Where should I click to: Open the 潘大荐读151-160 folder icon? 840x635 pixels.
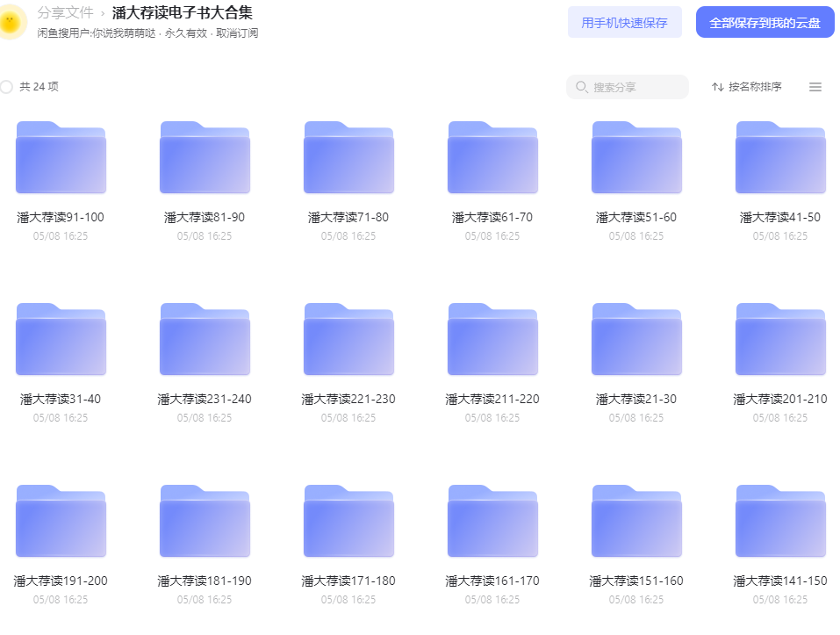tap(636, 520)
